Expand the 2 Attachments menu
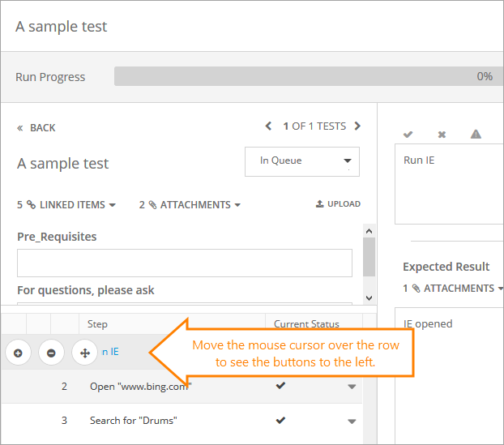The height and width of the screenshot is (445, 504). pyautogui.click(x=190, y=205)
